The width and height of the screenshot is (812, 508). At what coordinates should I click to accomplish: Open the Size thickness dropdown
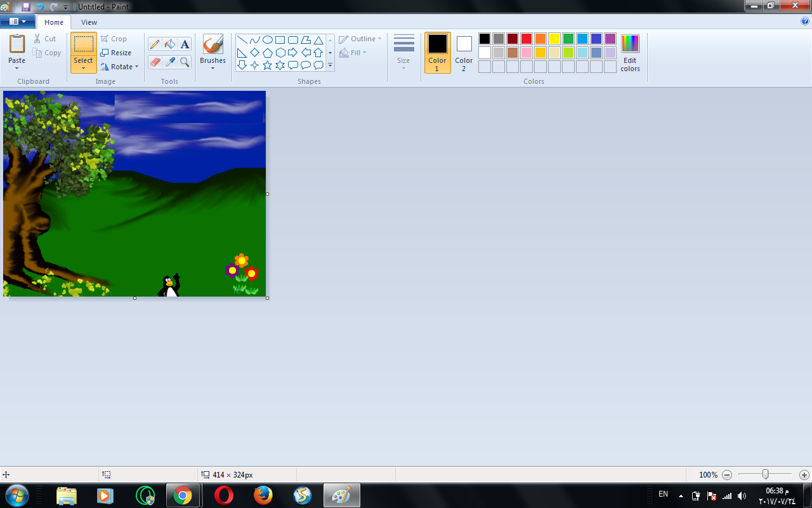coord(403,53)
